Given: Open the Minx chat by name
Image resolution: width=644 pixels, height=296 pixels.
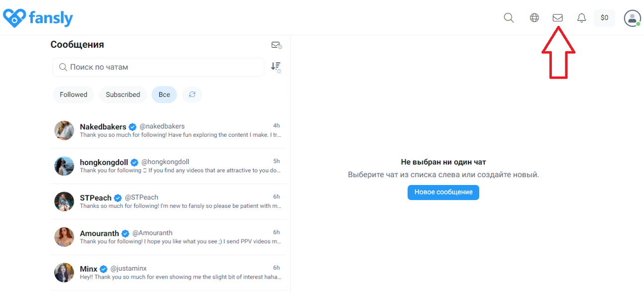Looking at the screenshot, I should click(x=89, y=269).
